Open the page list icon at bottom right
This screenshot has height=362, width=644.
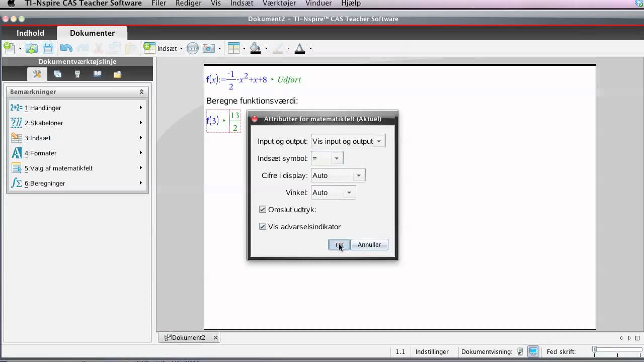point(637,338)
